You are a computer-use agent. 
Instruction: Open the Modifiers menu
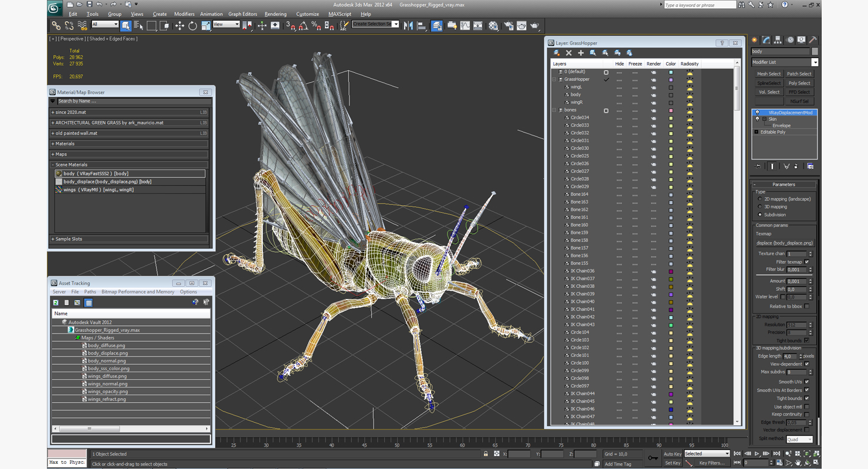click(x=184, y=14)
